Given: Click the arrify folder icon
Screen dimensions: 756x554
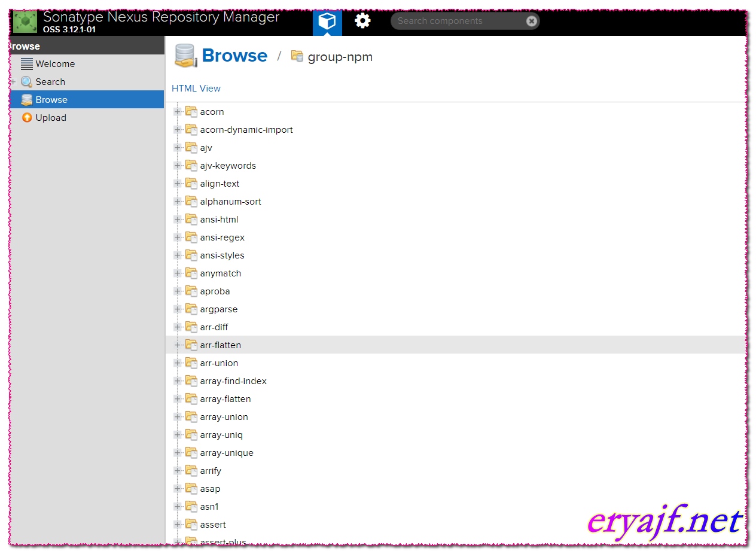Looking at the screenshot, I should pyautogui.click(x=191, y=470).
